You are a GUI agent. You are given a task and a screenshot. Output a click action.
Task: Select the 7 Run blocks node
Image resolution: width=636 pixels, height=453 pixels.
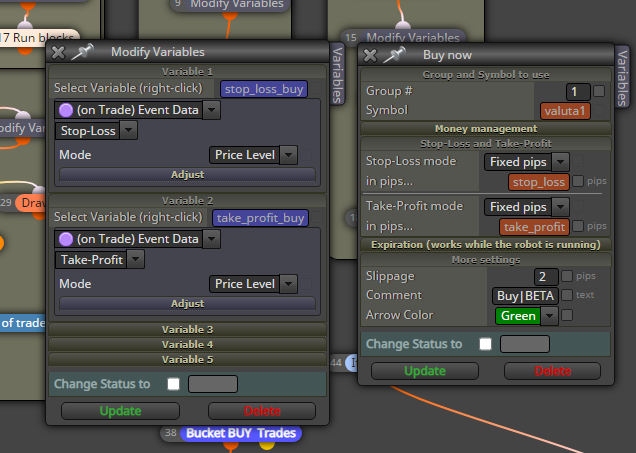39,38
